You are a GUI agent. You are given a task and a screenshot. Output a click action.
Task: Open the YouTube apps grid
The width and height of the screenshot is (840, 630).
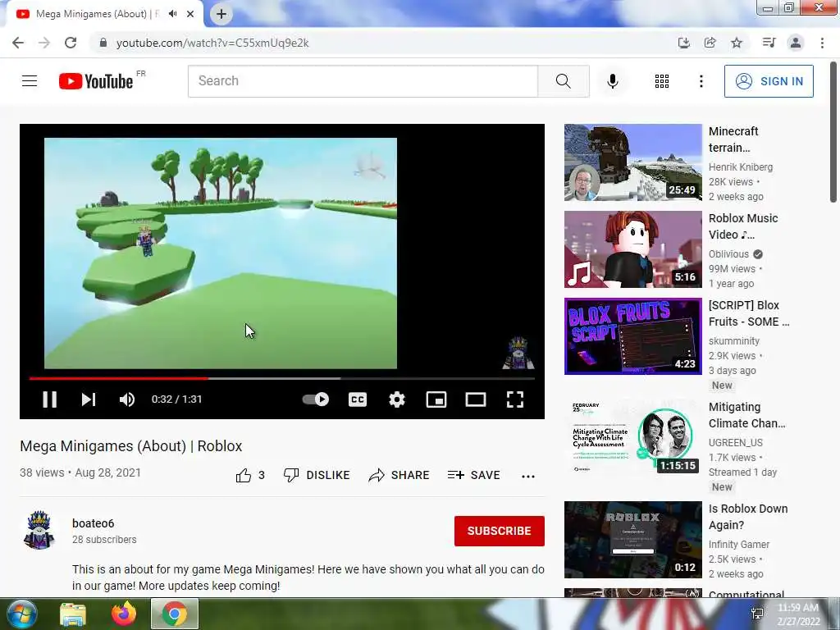[x=662, y=81]
